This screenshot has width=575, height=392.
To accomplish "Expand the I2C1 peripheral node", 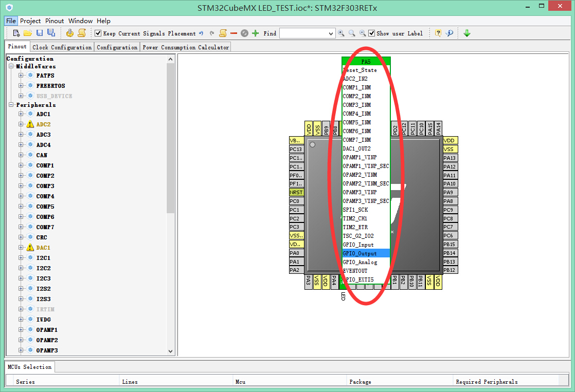I will click(21, 257).
